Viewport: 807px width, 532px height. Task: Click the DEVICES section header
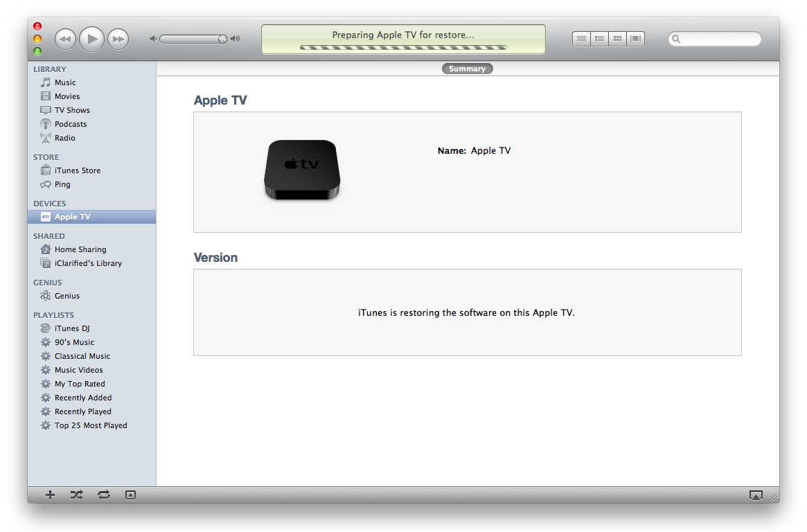click(50, 203)
